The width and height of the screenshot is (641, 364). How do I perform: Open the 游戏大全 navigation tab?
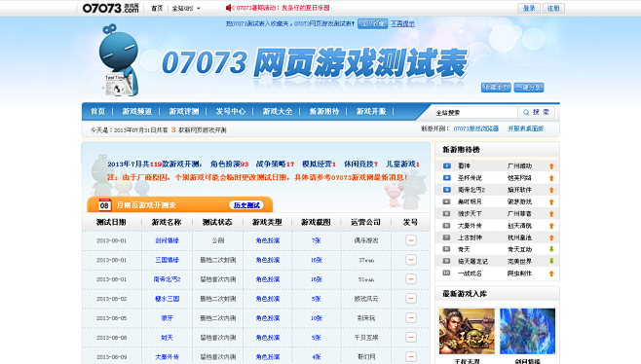pyautogui.click(x=278, y=111)
